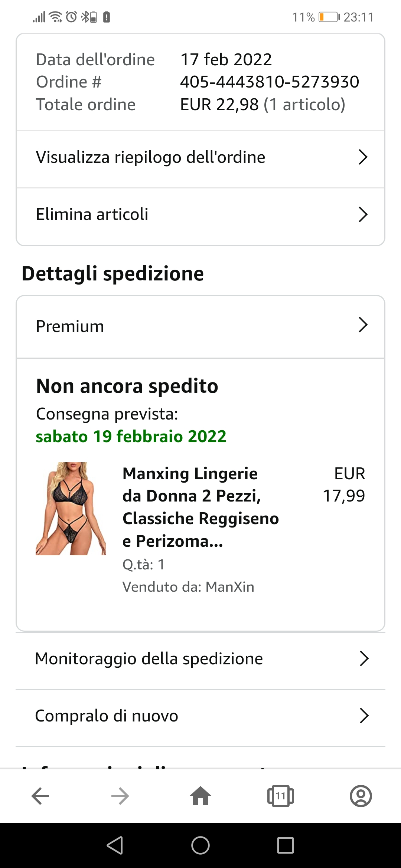Tap the Premium shipping label

coord(70,326)
